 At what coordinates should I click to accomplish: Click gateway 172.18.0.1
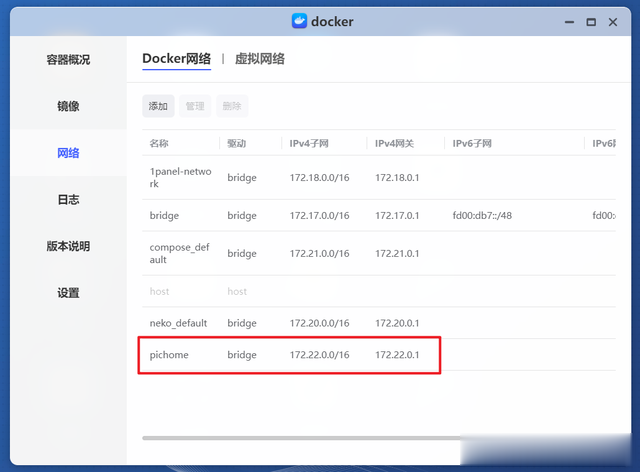point(397,178)
